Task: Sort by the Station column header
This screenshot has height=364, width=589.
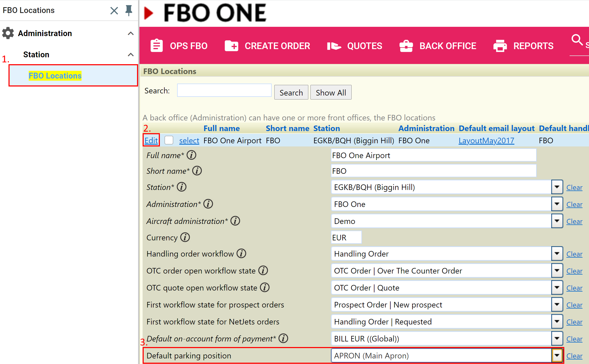Action: tap(327, 128)
